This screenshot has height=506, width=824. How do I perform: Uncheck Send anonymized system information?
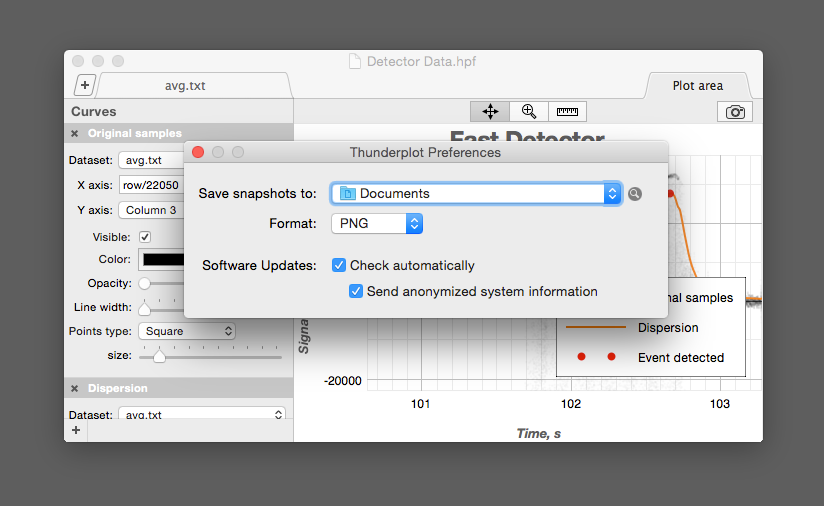(x=356, y=291)
